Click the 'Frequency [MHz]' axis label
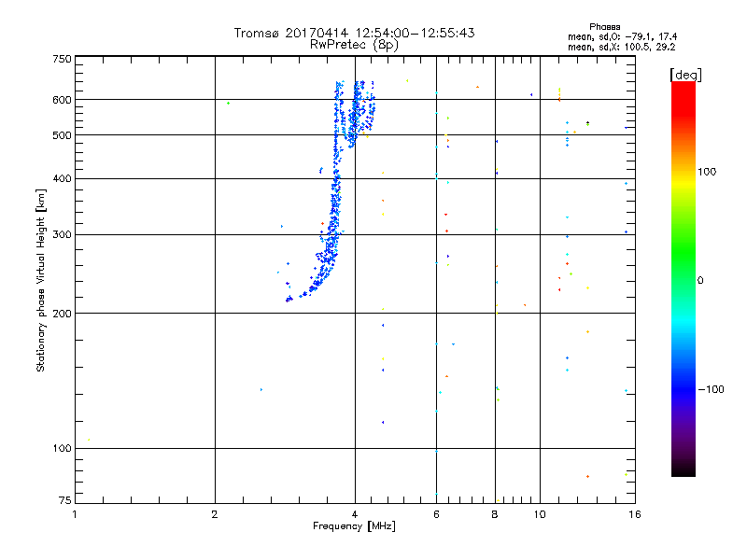The image size is (747, 560). coord(354,526)
